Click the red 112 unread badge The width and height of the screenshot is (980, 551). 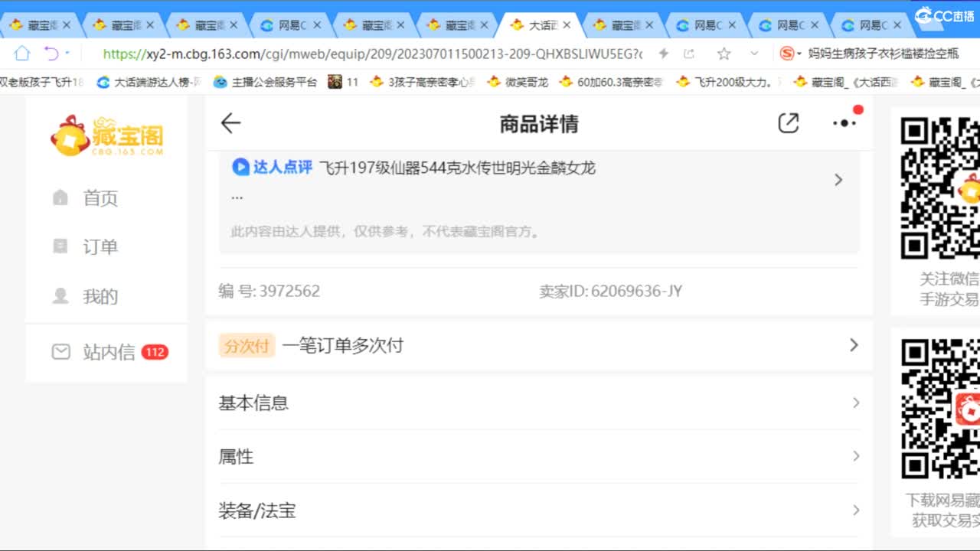[155, 352]
